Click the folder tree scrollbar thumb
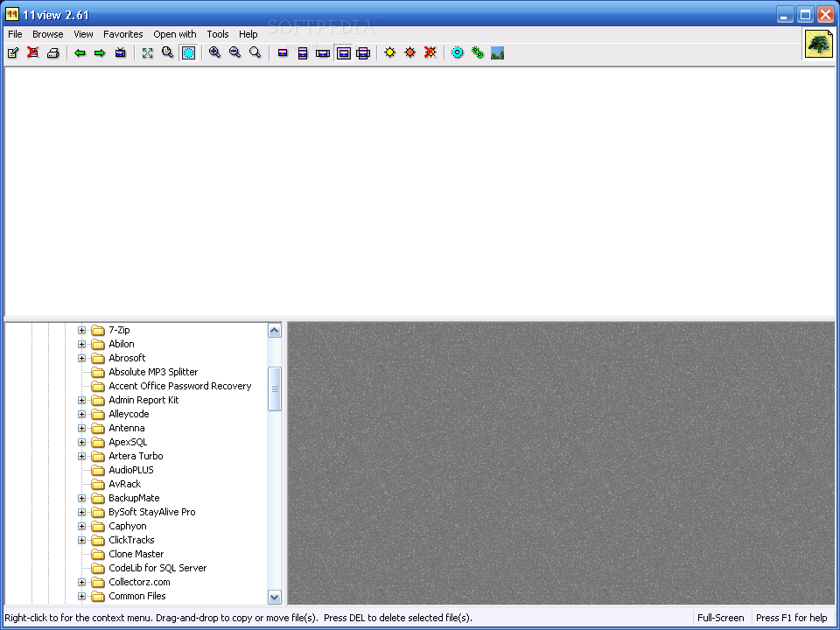840x630 pixels. tap(274, 388)
